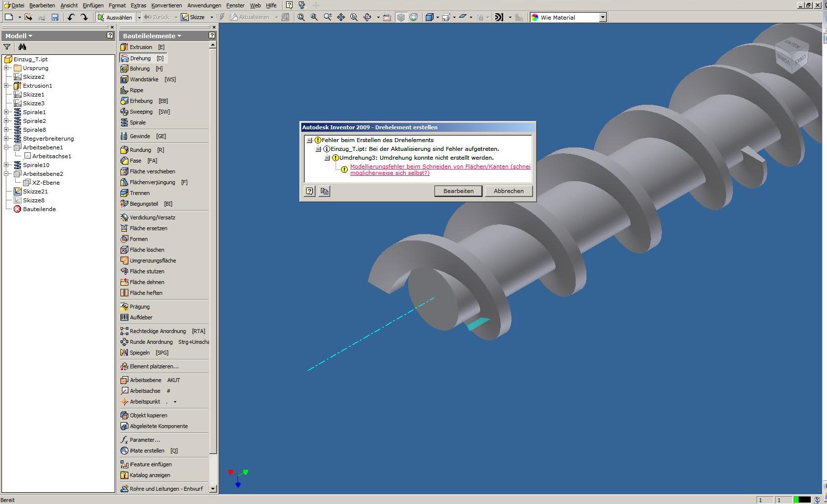Open the Spiegeln mirror tool
This screenshot has height=504, width=827.
point(139,353)
